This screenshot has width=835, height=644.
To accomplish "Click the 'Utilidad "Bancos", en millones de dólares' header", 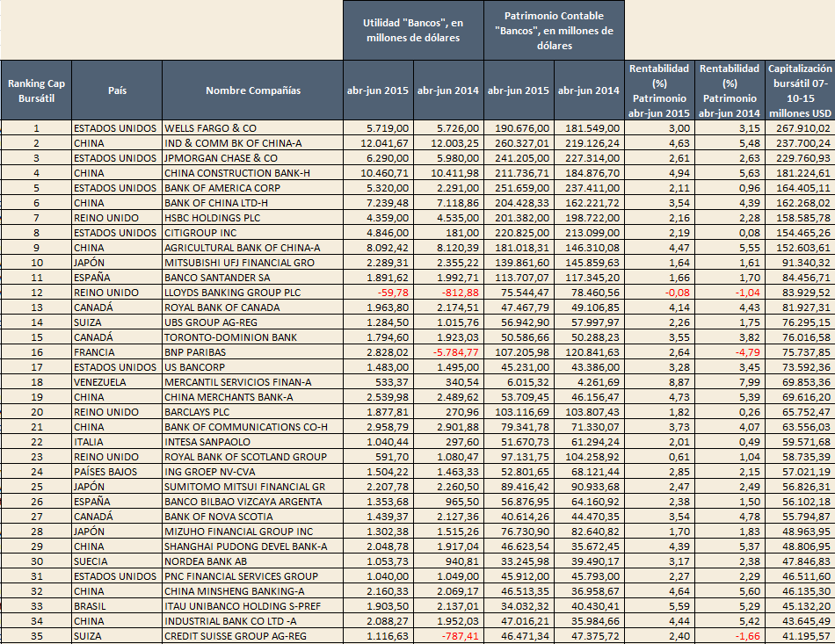I will 413,31.
